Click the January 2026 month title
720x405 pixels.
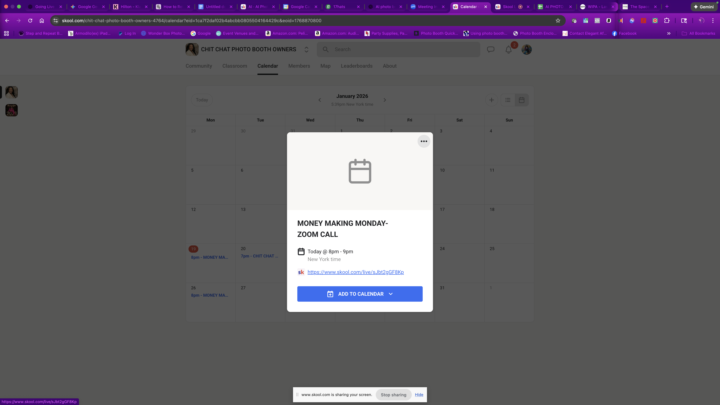tap(352, 96)
